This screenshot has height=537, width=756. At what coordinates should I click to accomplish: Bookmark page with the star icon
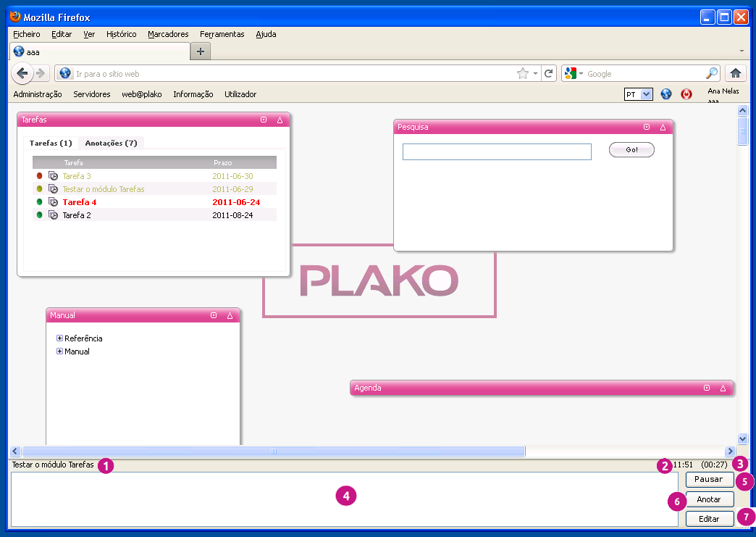pos(523,73)
